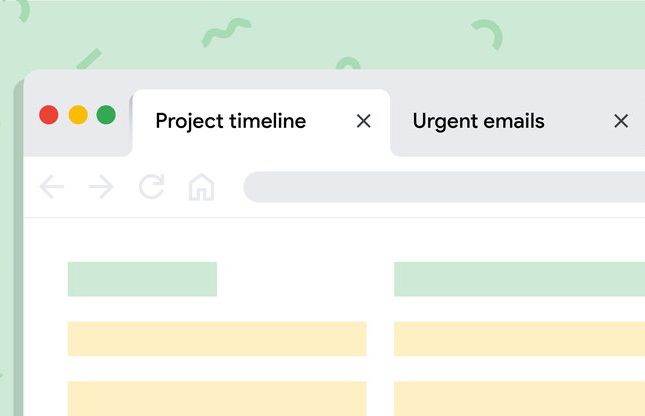The image size is (645, 416).
Task: Click the red window close button
Action: [48, 115]
